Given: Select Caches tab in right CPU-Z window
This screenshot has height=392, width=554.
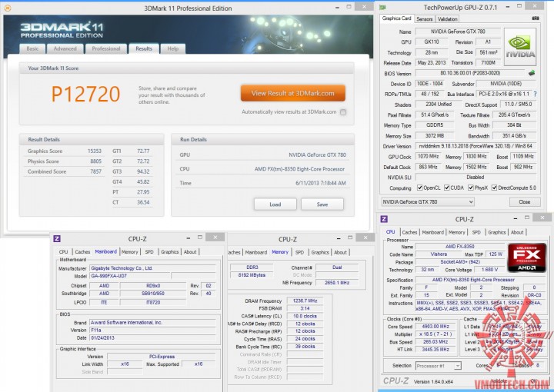Looking at the screenshot, I should coord(409,232).
